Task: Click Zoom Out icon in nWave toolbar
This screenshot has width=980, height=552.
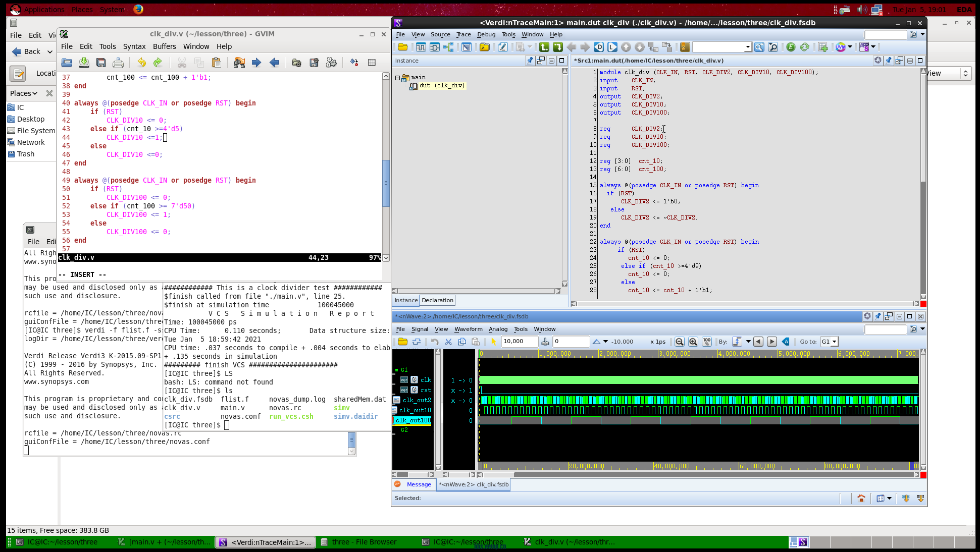Action: tap(680, 342)
